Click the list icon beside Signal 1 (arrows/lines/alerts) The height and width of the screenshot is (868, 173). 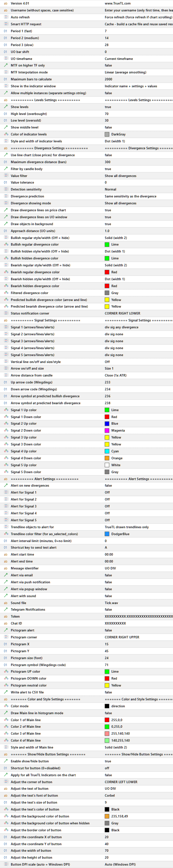(6, 327)
